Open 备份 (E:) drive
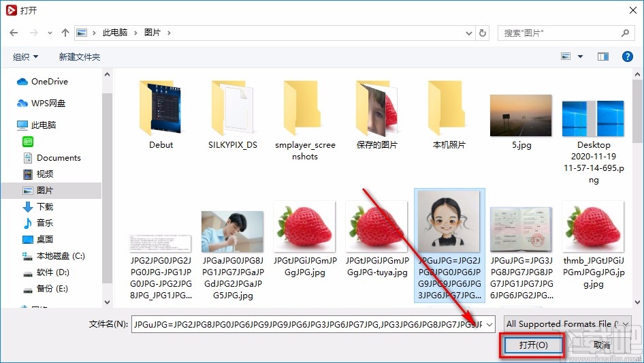 [45, 289]
